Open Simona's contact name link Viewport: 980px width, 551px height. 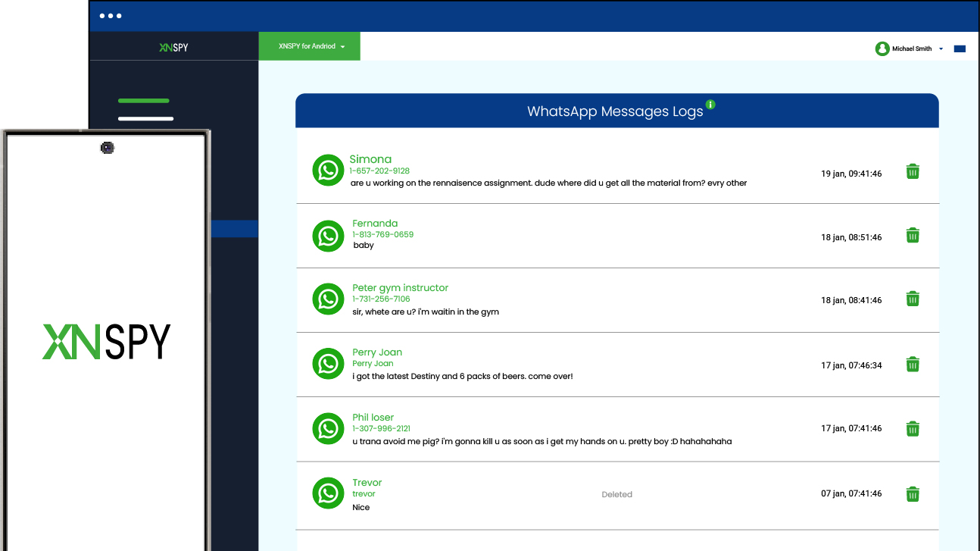coord(370,159)
